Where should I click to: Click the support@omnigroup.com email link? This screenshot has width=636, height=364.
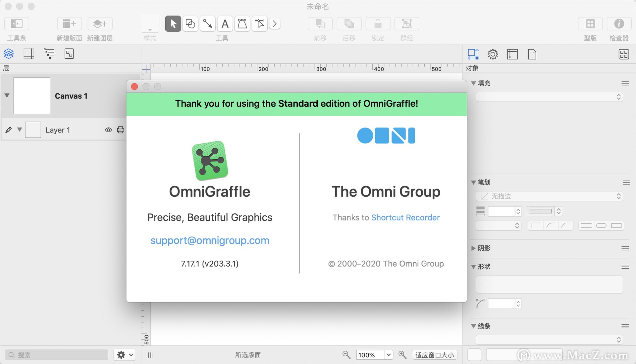click(x=210, y=240)
